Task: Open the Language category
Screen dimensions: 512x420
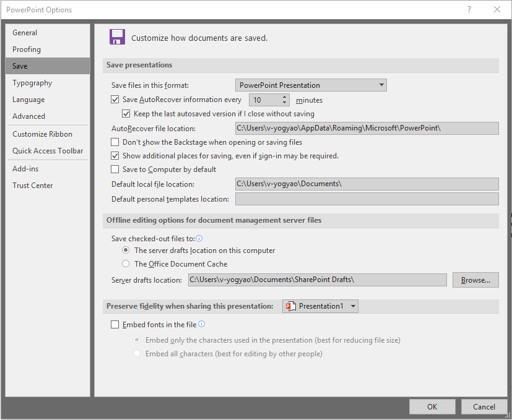Action: [48, 100]
